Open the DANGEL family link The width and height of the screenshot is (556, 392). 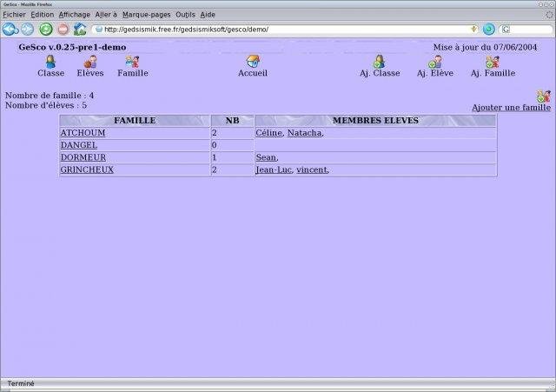[79, 145]
